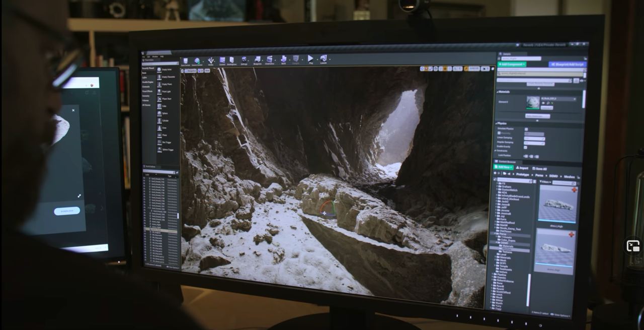The height and width of the screenshot is (330, 644).
Task: Open the Settings gear in the toolbar
Action: click(244, 60)
